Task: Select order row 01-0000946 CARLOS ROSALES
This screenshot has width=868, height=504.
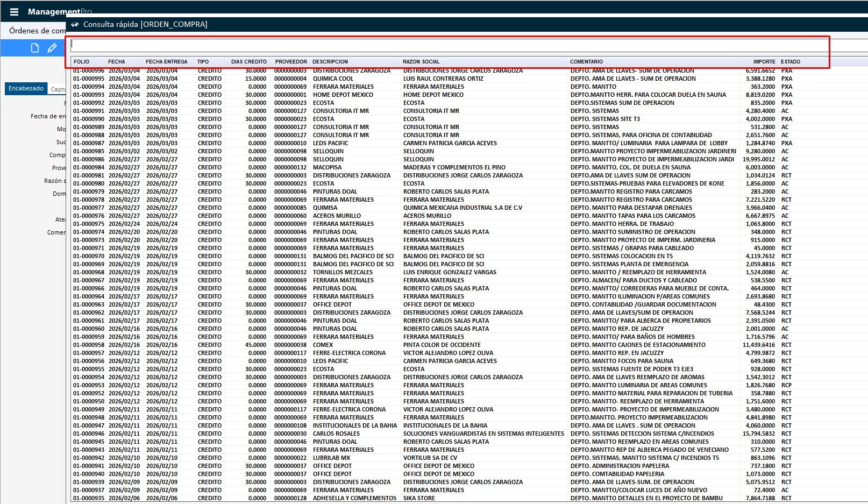Action: click(x=336, y=434)
